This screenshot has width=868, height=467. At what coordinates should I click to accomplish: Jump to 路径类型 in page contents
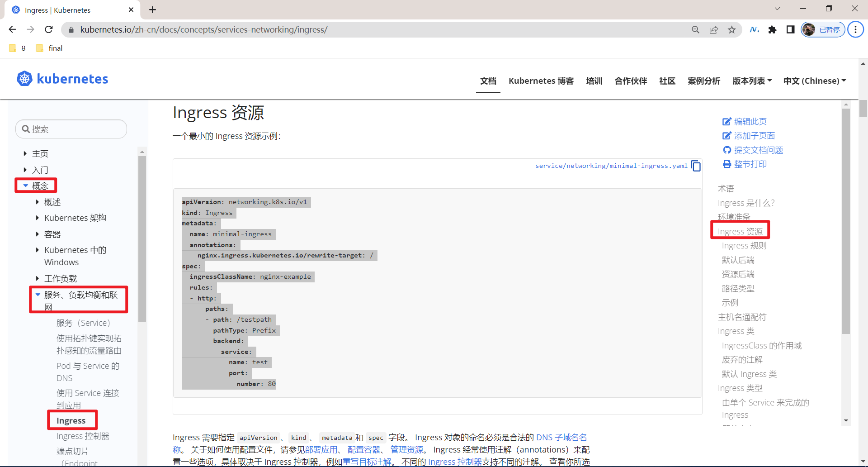click(738, 288)
